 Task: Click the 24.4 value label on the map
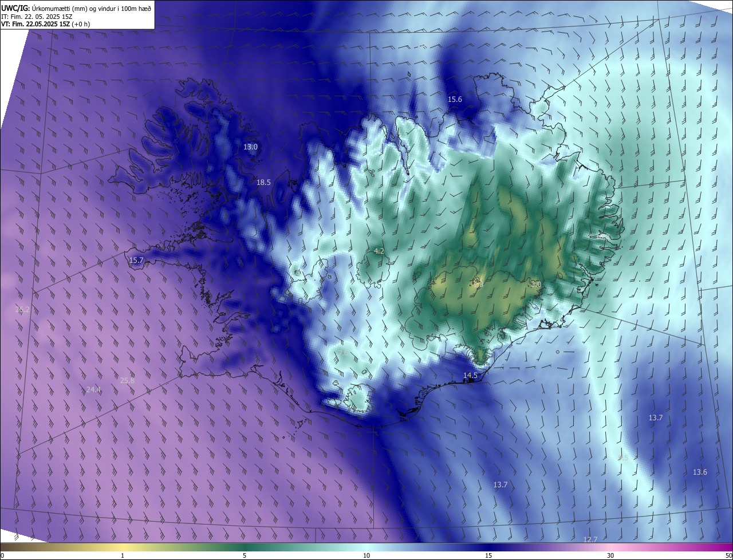point(93,390)
